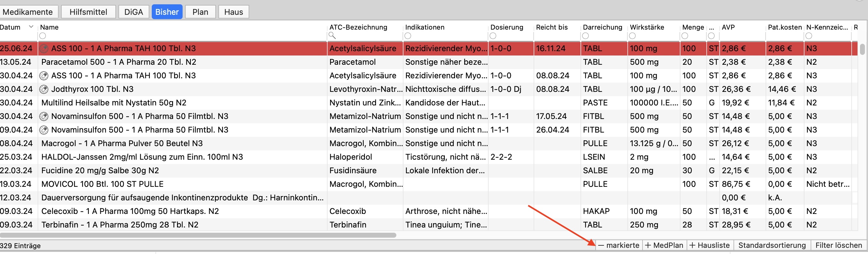Click the indication cell 'Ticstörung, nicht nä...'
This screenshot has width=868, height=254.
pos(445,157)
